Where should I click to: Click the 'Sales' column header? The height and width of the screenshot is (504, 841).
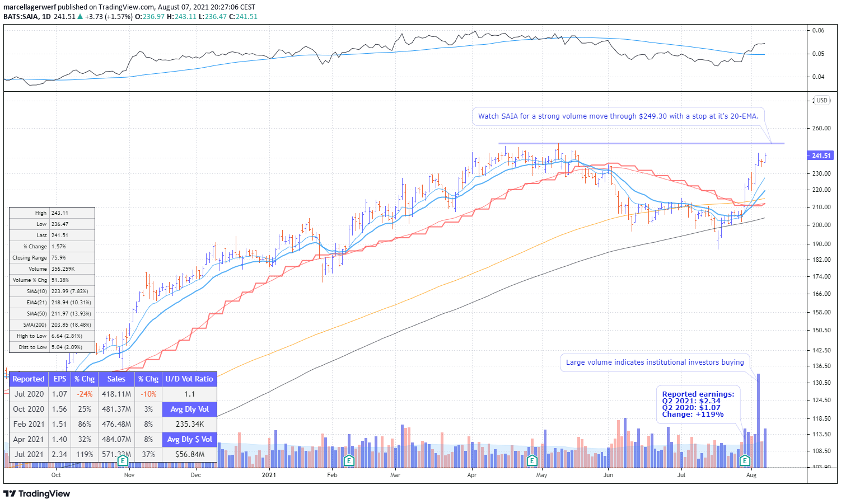click(x=116, y=379)
